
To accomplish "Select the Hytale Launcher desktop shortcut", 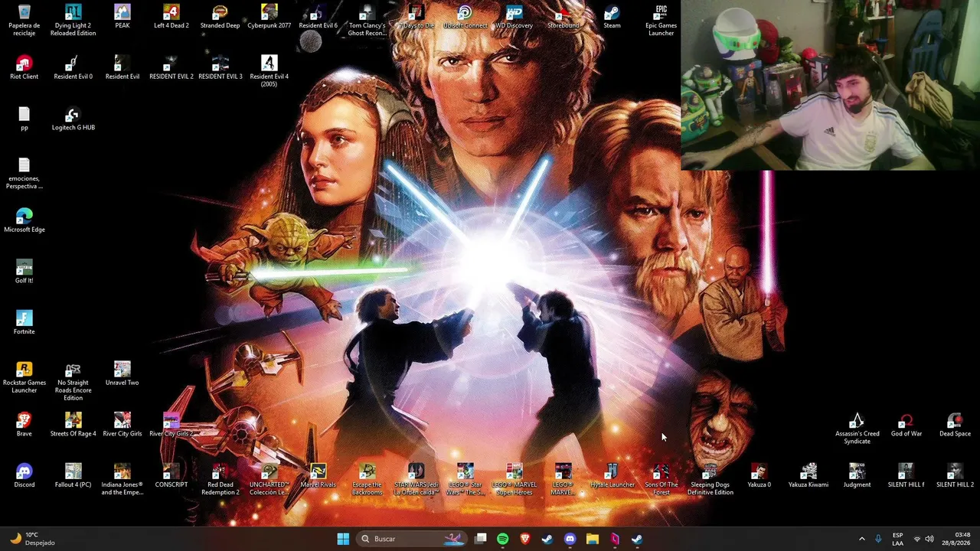I will pyautogui.click(x=612, y=475).
